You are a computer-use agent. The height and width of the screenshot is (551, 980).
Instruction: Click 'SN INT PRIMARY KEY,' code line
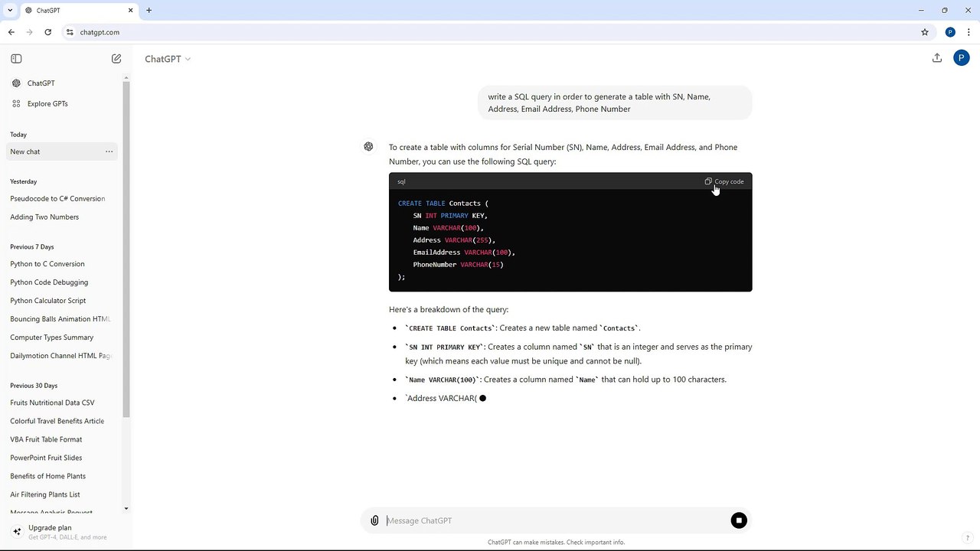click(x=450, y=216)
